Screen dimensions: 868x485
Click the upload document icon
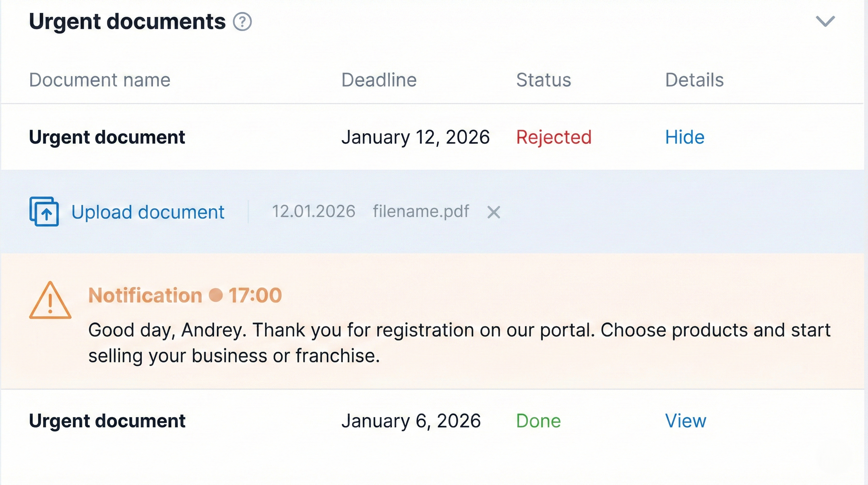[44, 212]
